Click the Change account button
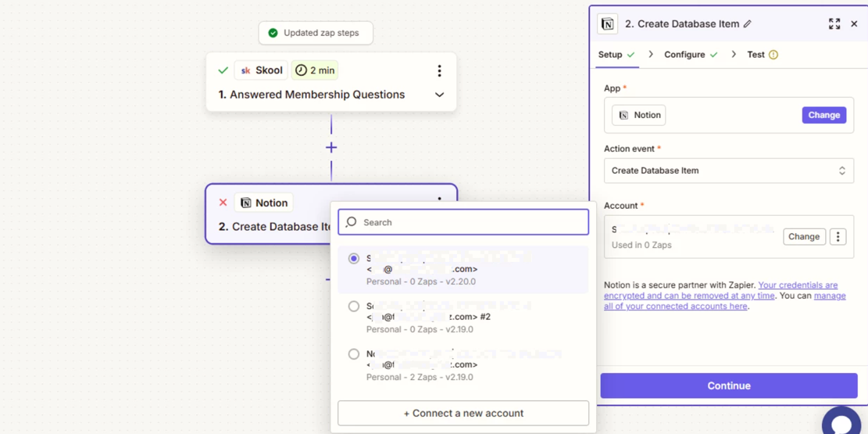 tap(804, 237)
